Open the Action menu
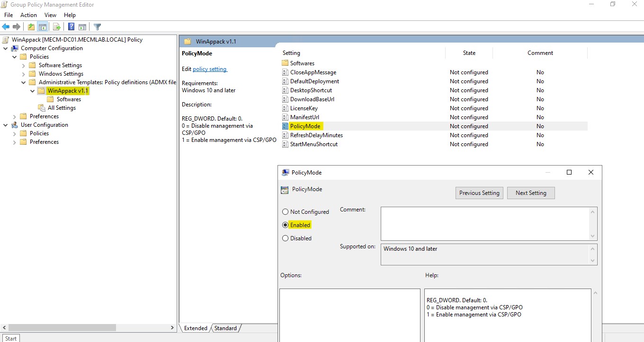644x342 pixels. click(28, 15)
